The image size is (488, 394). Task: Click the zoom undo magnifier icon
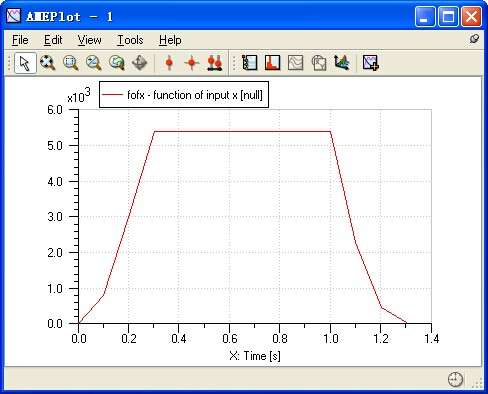(116, 63)
